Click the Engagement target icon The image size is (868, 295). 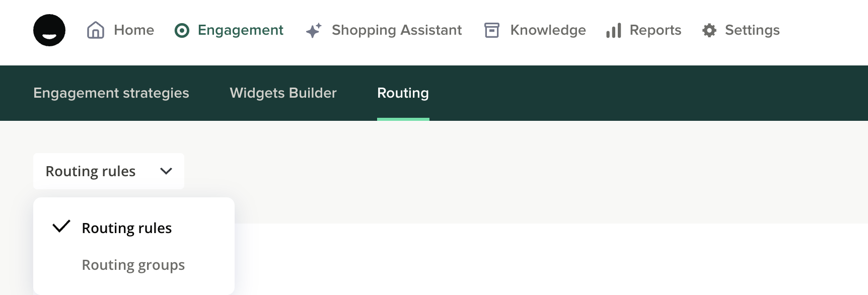click(x=182, y=31)
